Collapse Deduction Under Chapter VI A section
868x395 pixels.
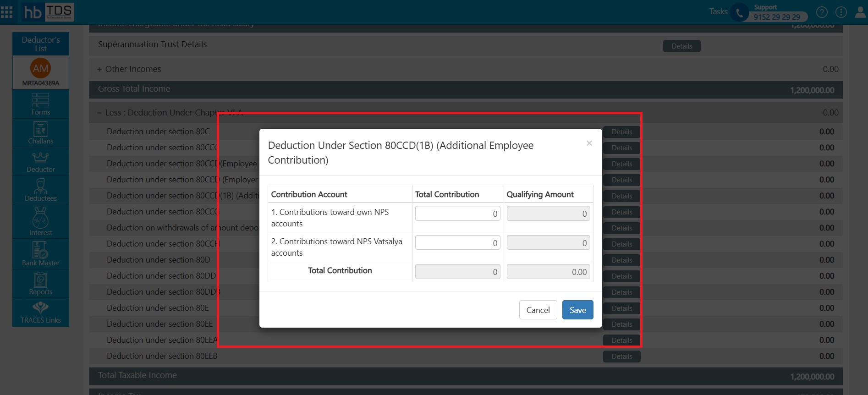click(99, 113)
